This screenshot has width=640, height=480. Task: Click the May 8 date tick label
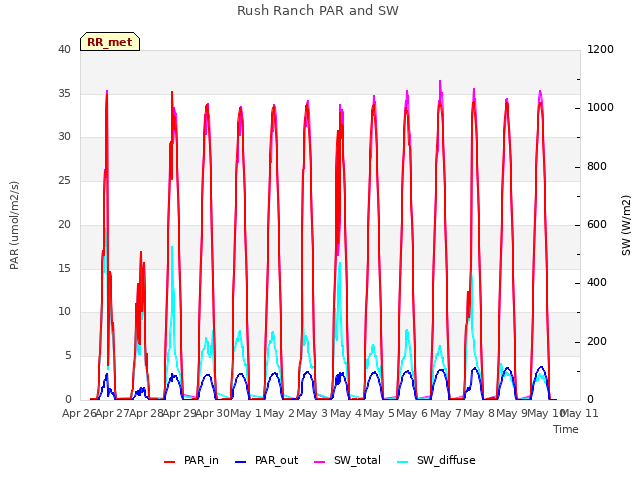pyautogui.click(x=479, y=413)
